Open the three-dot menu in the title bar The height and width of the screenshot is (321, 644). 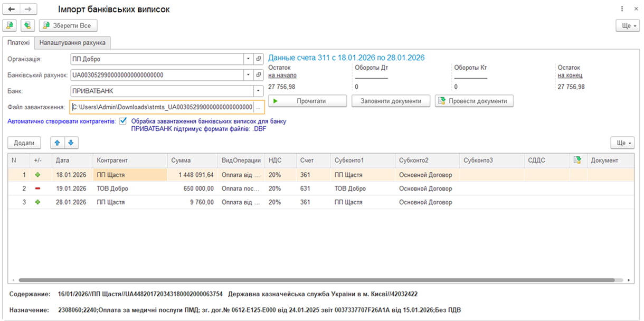point(622,10)
